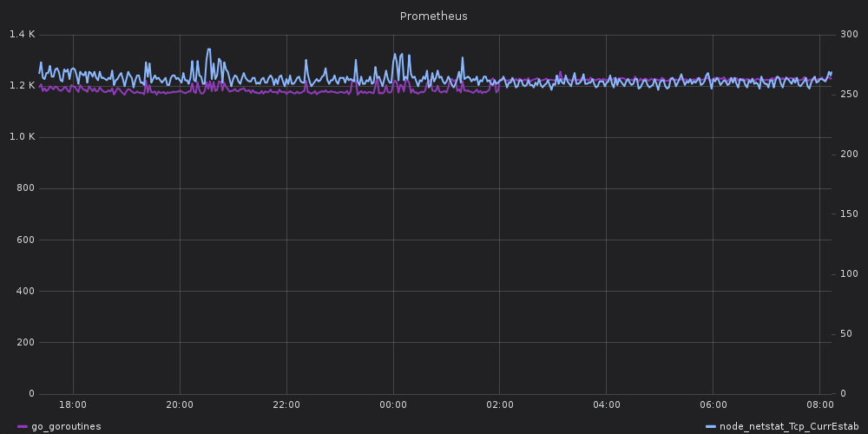
Task: Select the 04:00 time axis label
Action: pyautogui.click(x=606, y=405)
